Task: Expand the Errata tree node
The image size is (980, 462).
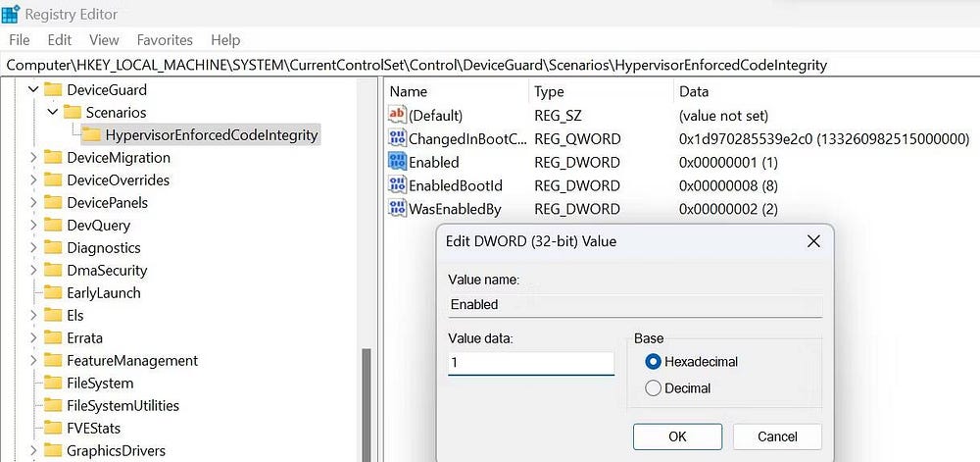Action: coord(33,337)
